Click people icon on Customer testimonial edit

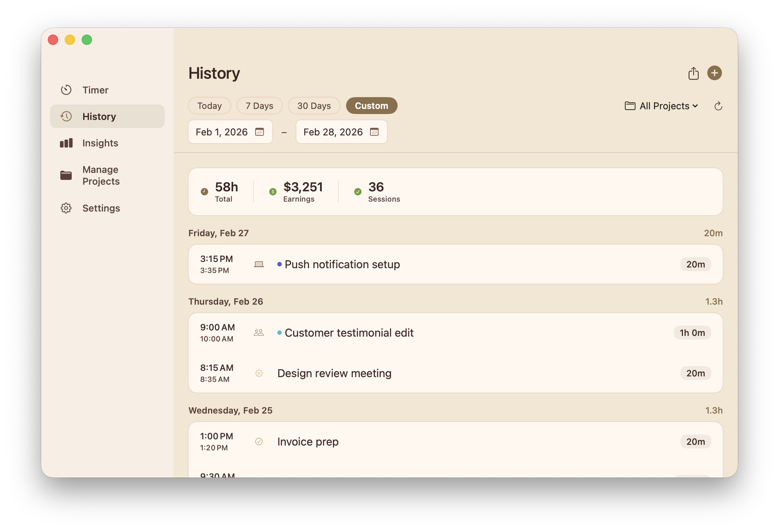tap(259, 333)
